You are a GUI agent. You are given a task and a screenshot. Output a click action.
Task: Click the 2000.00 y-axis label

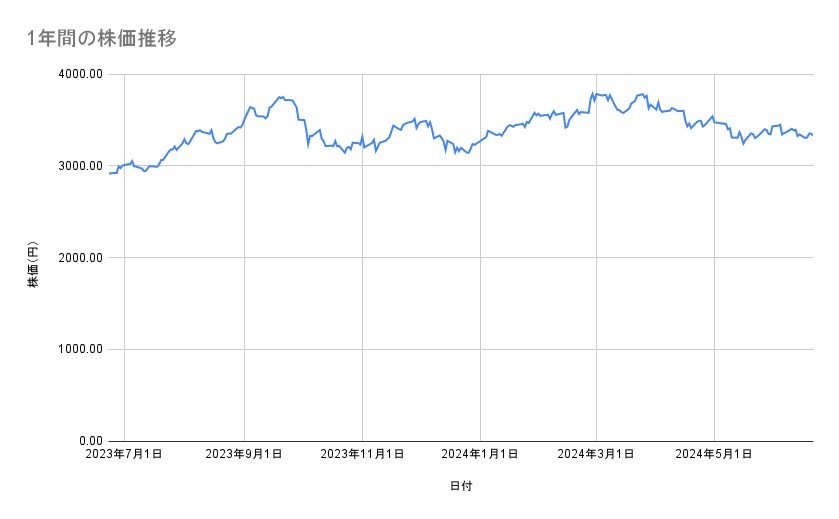[x=79, y=258]
